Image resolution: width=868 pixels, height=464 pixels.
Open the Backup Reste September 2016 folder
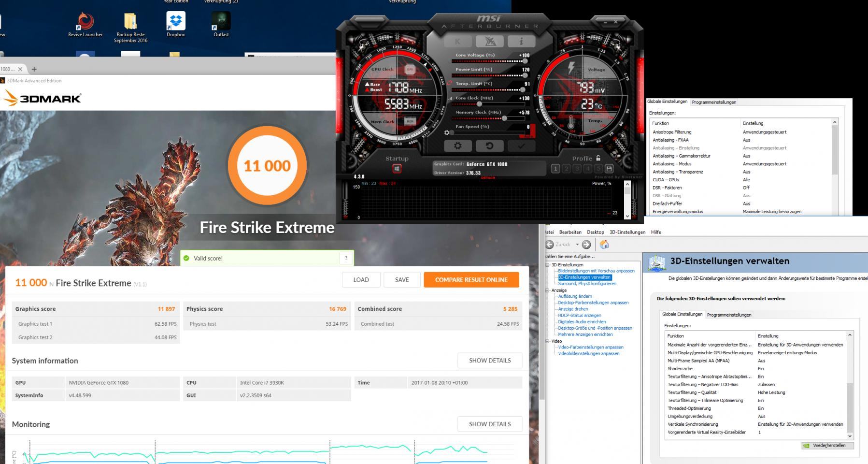(x=130, y=28)
